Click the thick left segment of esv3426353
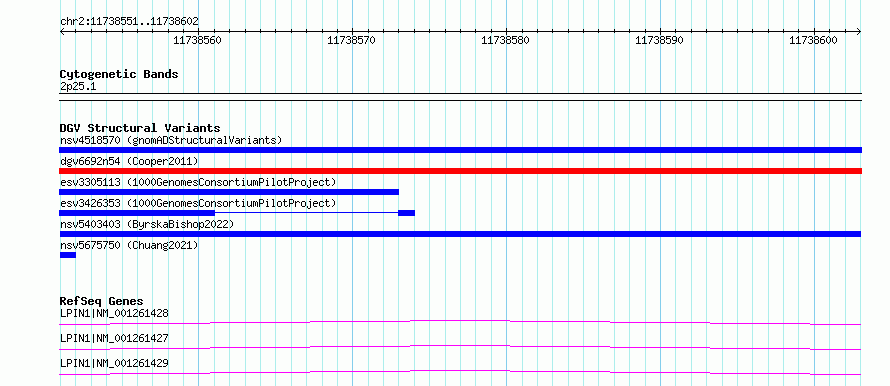Screen dimensions: 890x386 pos(137,213)
